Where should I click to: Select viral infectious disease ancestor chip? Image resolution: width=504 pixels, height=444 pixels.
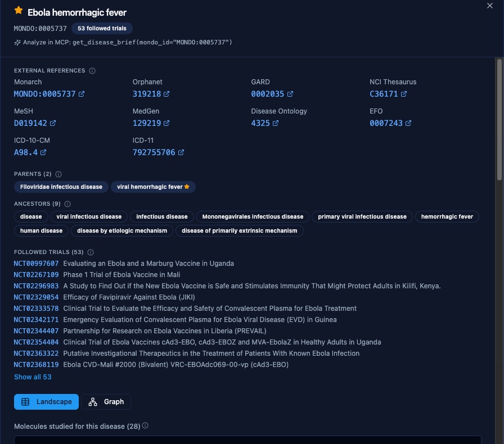pyautogui.click(x=89, y=216)
